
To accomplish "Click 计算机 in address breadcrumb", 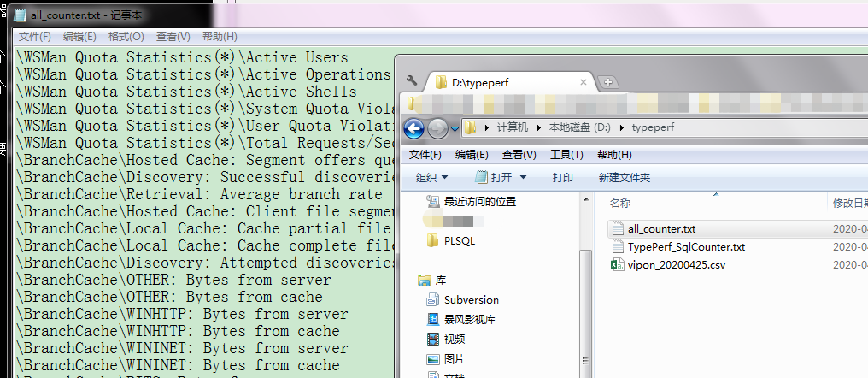I will (512, 127).
